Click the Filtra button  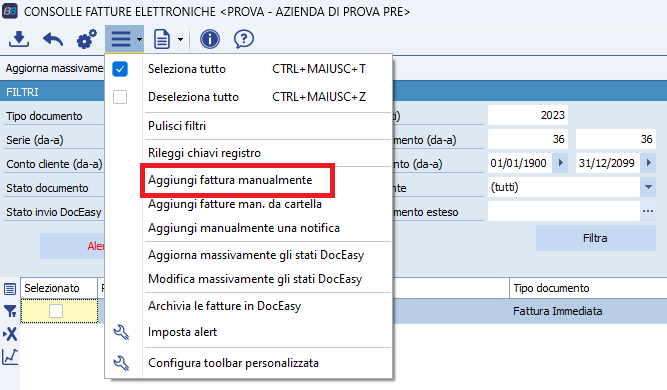[x=596, y=238]
